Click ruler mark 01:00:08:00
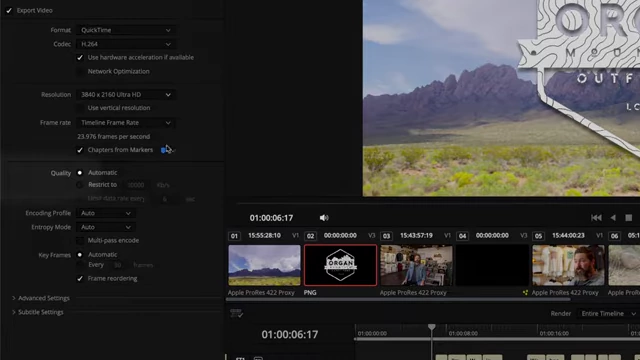 [463, 333]
